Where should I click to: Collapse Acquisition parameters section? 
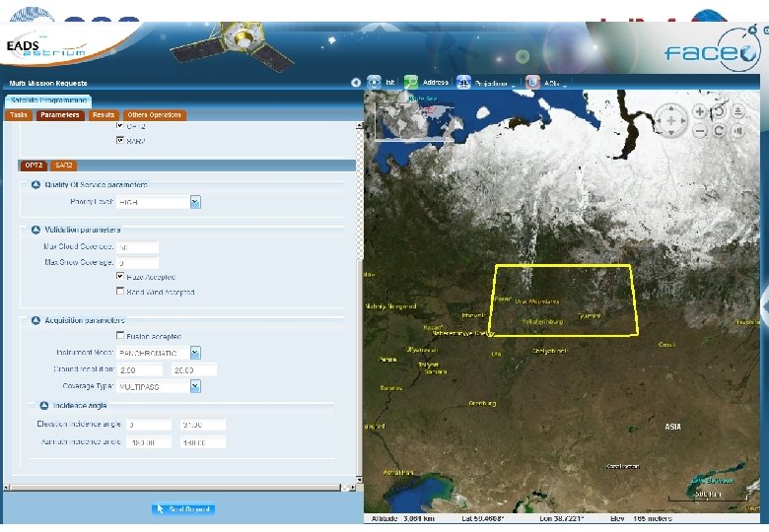tap(35, 320)
